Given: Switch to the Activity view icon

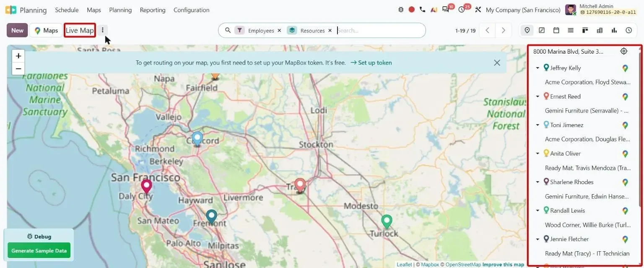Looking at the screenshot, I should point(629,30).
